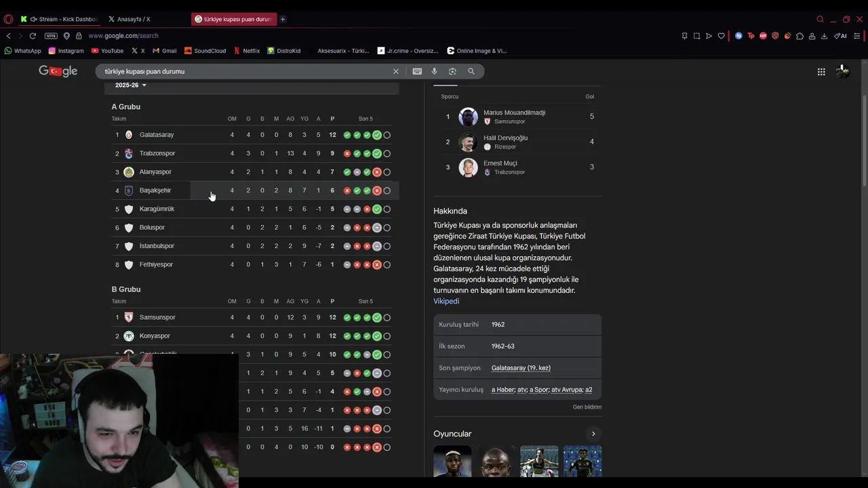Open the Vikipedi link

446,301
